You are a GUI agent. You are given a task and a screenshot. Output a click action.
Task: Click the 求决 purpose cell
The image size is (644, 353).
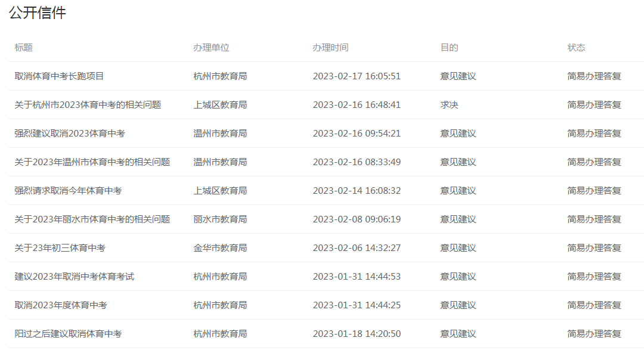coord(450,105)
